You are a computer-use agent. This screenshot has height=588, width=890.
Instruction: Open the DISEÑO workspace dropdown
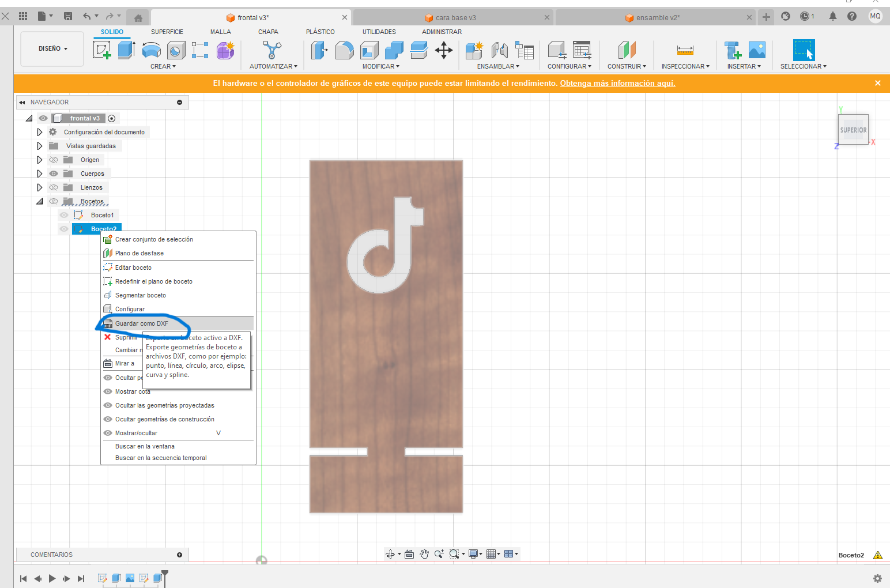tap(52, 49)
